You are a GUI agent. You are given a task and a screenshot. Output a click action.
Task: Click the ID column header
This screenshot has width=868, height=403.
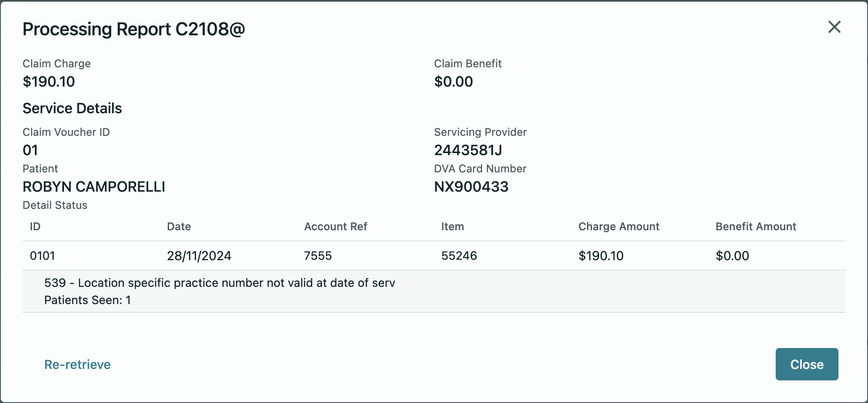pos(35,227)
